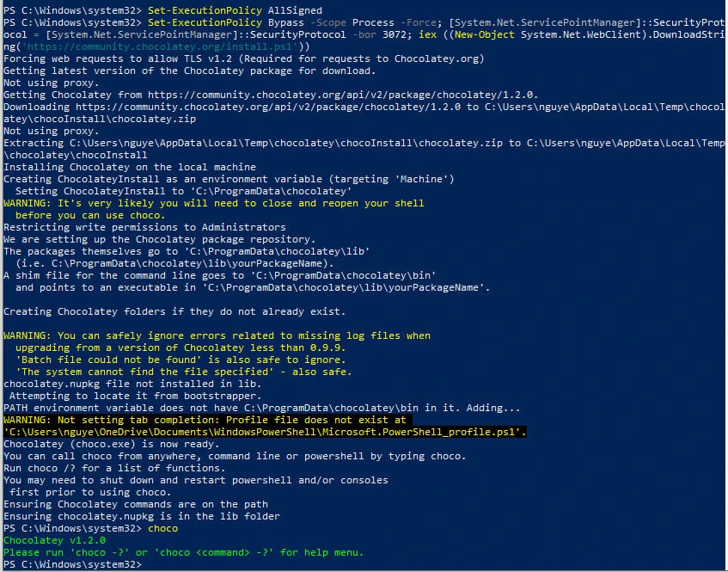Click "'Batch file could not be found'" warning line
This screenshot has height=572, width=728.
180,360
